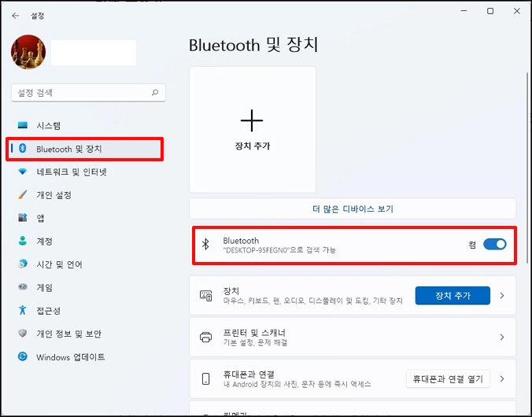Open 시스템 monitor icon in sidebar
Image resolution: width=532 pixels, height=417 pixels.
pos(23,125)
